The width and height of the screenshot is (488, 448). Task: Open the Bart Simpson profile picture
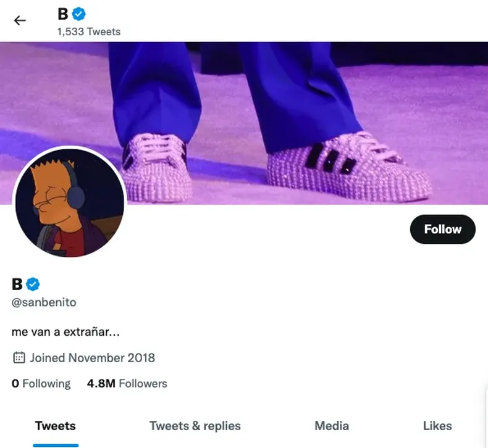(x=69, y=203)
